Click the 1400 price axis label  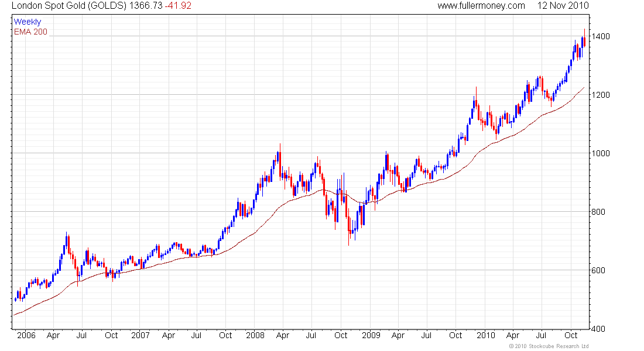601,36
